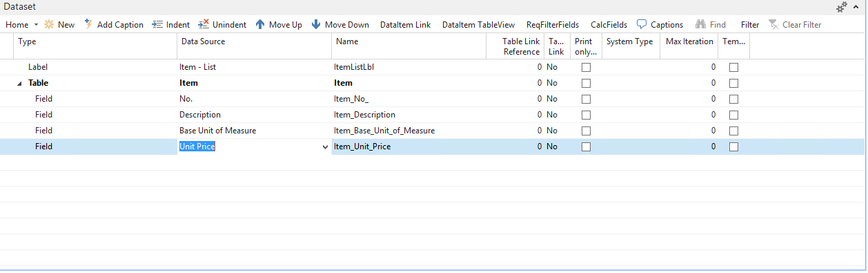
Task: Click the Captions speech bubble icon
Action: pos(642,24)
